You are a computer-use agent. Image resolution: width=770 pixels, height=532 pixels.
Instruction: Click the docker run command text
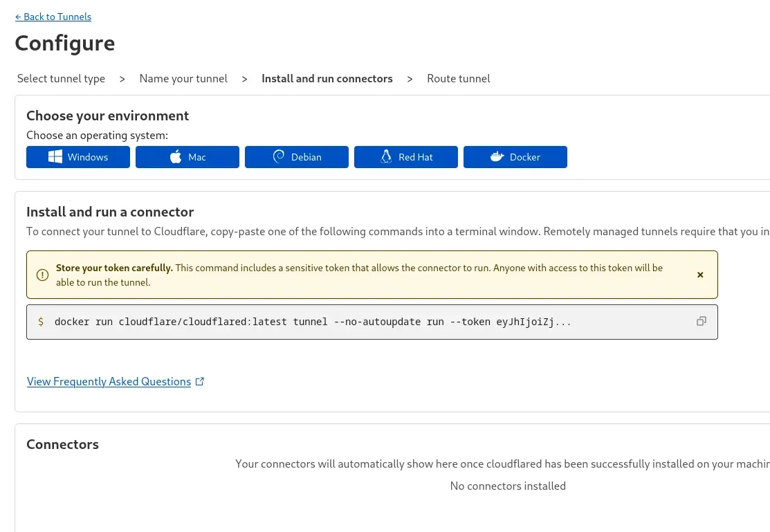point(313,322)
